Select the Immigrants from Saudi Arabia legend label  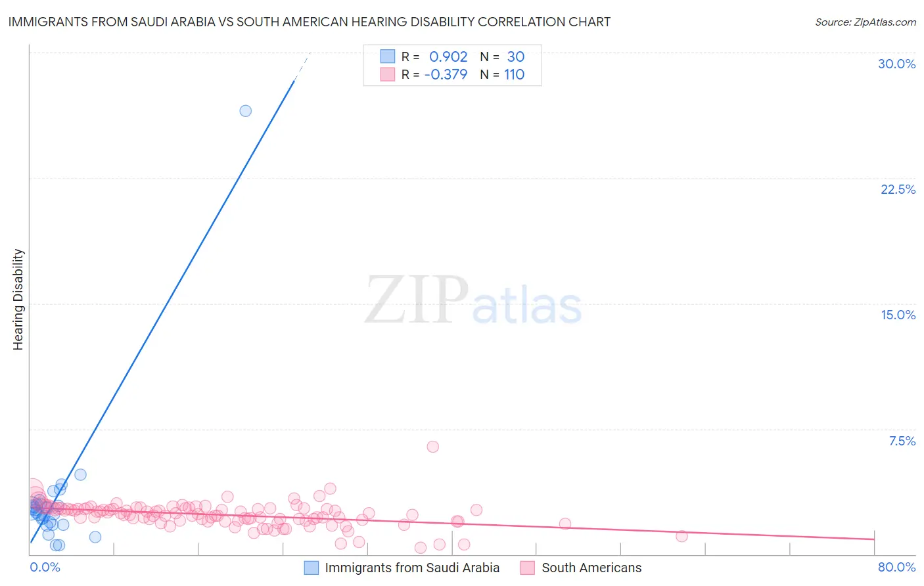coord(412,568)
